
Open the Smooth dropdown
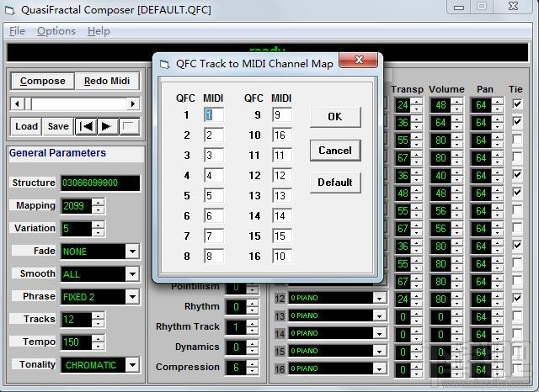(132, 274)
